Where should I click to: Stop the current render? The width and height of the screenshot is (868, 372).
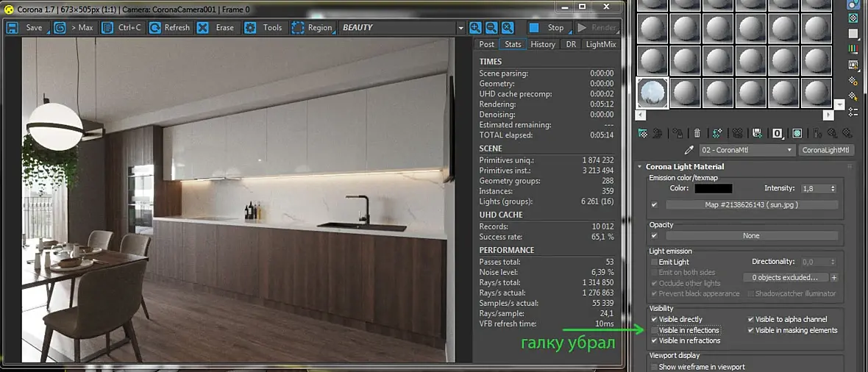click(548, 28)
